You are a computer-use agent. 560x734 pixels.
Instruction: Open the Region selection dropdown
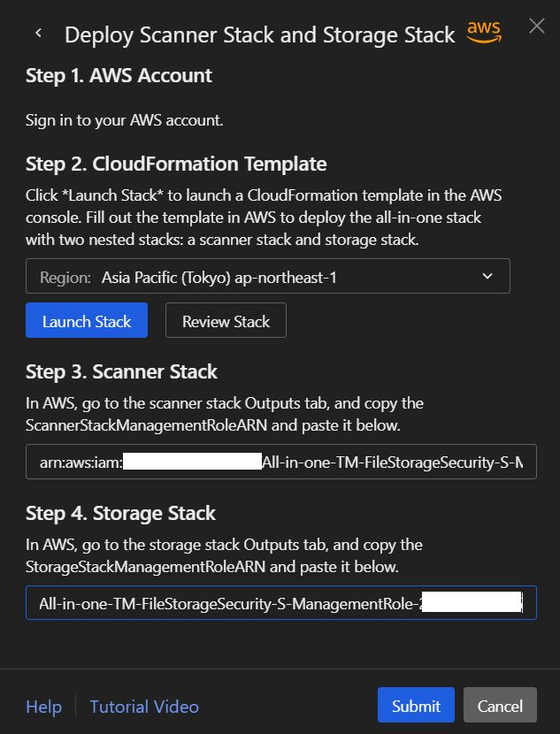pyautogui.click(x=267, y=277)
